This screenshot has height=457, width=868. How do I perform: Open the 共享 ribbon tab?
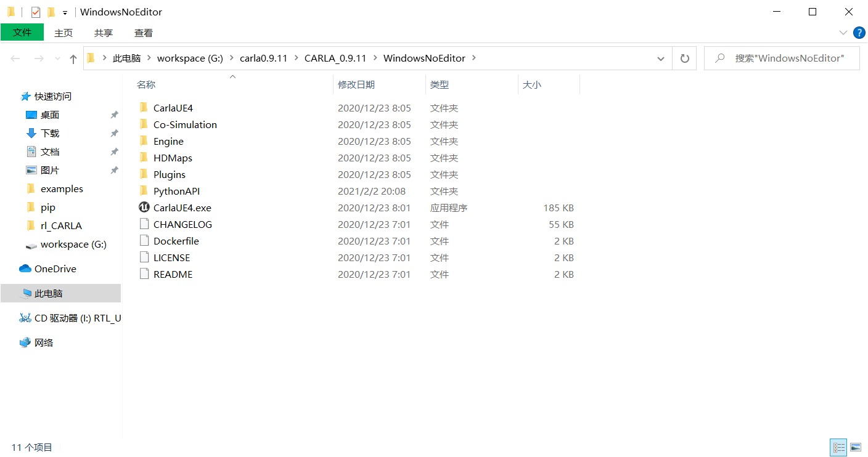[x=104, y=33]
